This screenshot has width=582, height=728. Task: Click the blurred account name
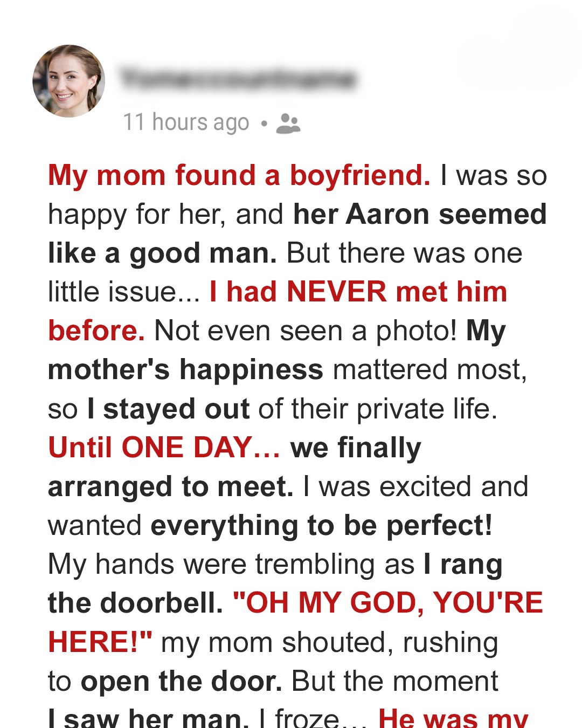pos(238,79)
